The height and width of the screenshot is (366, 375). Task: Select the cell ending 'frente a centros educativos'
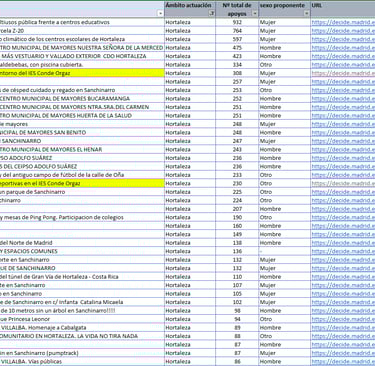(82, 22)
